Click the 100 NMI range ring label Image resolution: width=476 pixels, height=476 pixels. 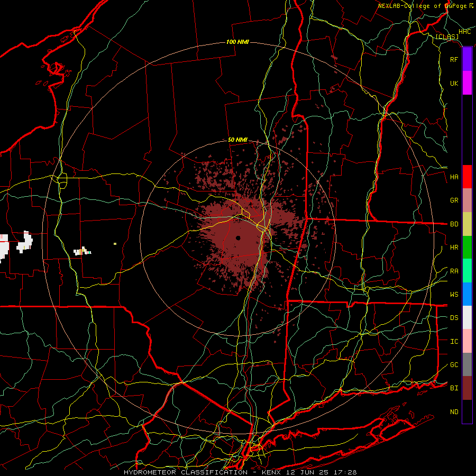[x=237, y=42]
